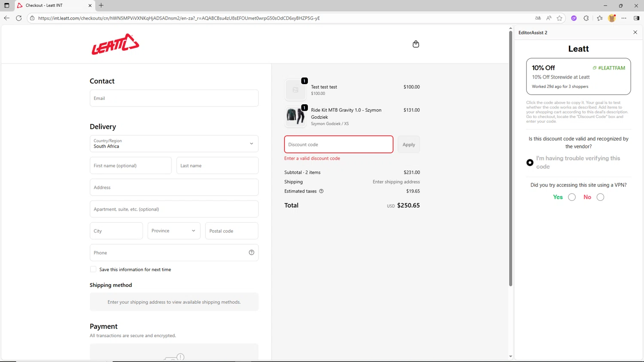Click the Subtotal · 2 items label

(302, 172)
